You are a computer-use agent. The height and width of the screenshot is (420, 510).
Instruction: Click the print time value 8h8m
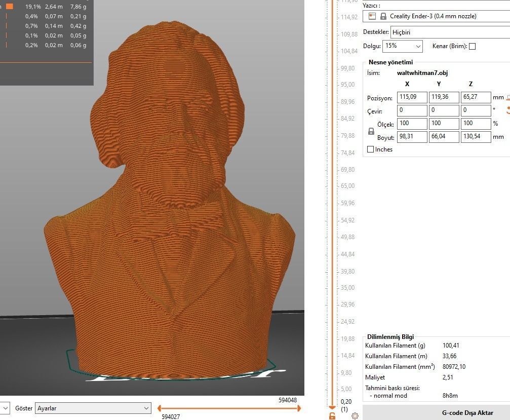(x=450, y=396)
